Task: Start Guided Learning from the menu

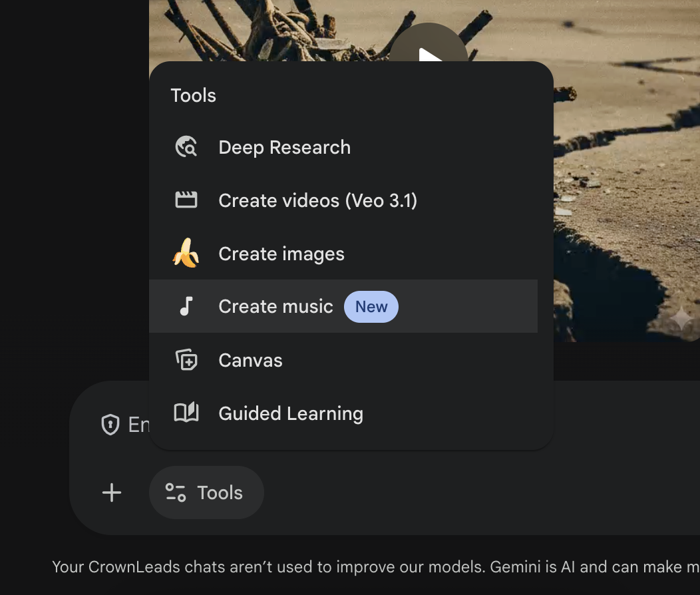Action: (291, 413)
